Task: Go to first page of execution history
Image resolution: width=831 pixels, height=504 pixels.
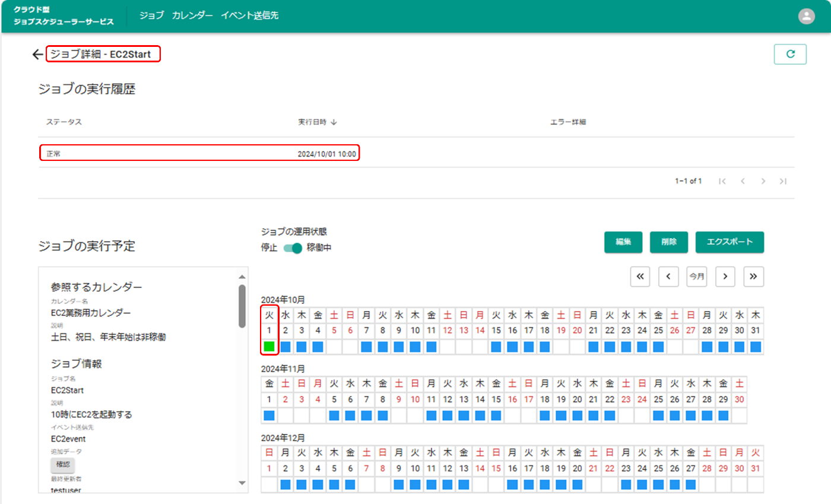Action: pos(722,181)
